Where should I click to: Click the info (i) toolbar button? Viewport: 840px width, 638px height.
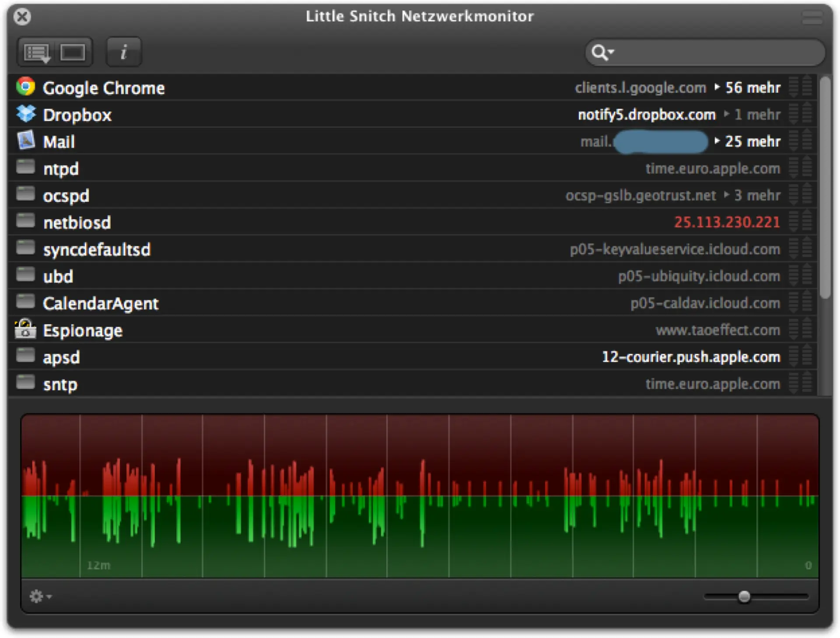(x=124, y=52)
